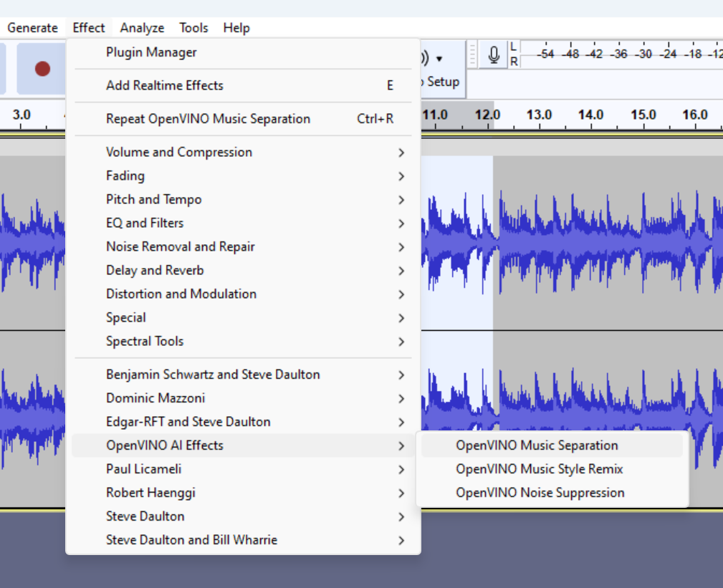Select OpenVINO Music Style Remix effect

pyautogui.click(x=552, y=469)
